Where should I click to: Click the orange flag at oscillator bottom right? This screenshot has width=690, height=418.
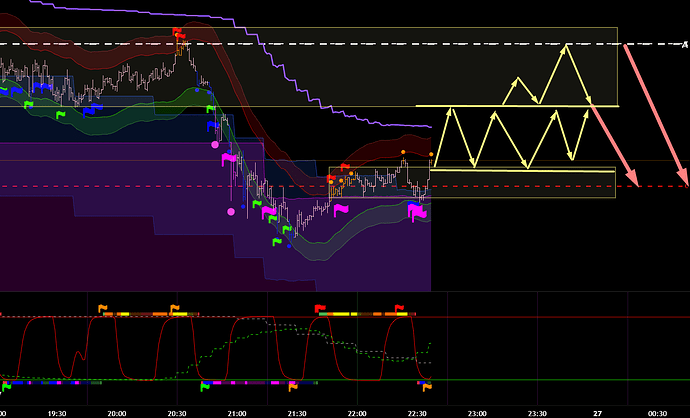tap(427, 386)
